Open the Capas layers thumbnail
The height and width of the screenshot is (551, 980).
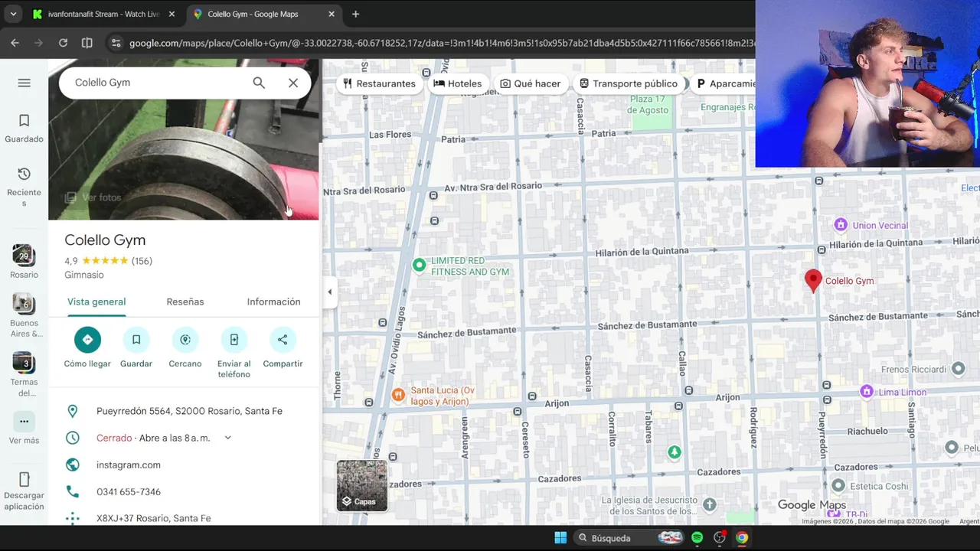(x=362, y=485)
